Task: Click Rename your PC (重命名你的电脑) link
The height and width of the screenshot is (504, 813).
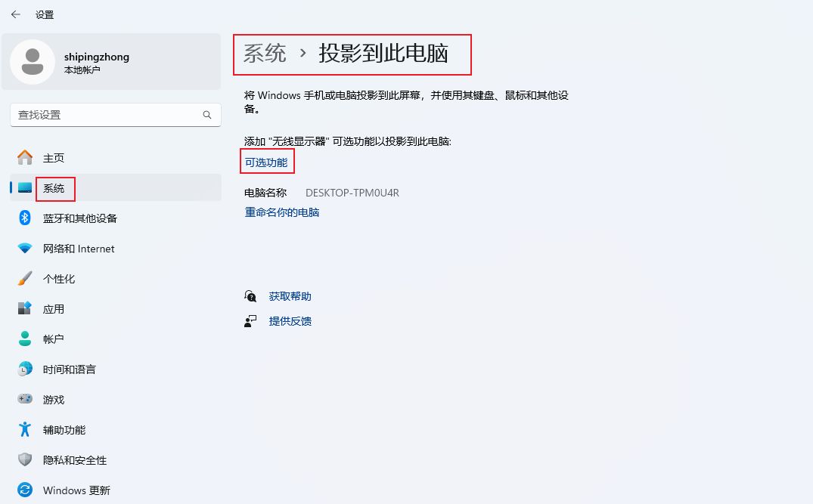Action: coord(282,212)
